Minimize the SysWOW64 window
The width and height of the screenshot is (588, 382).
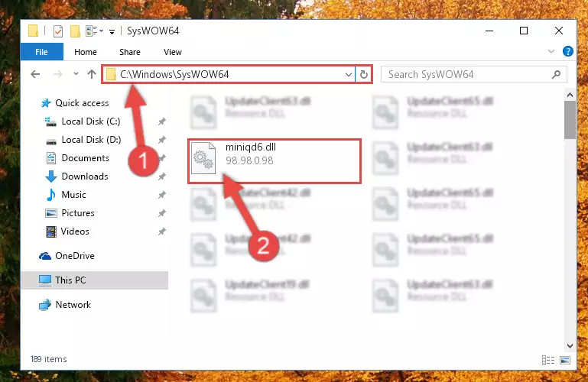(x=489, y=31)
